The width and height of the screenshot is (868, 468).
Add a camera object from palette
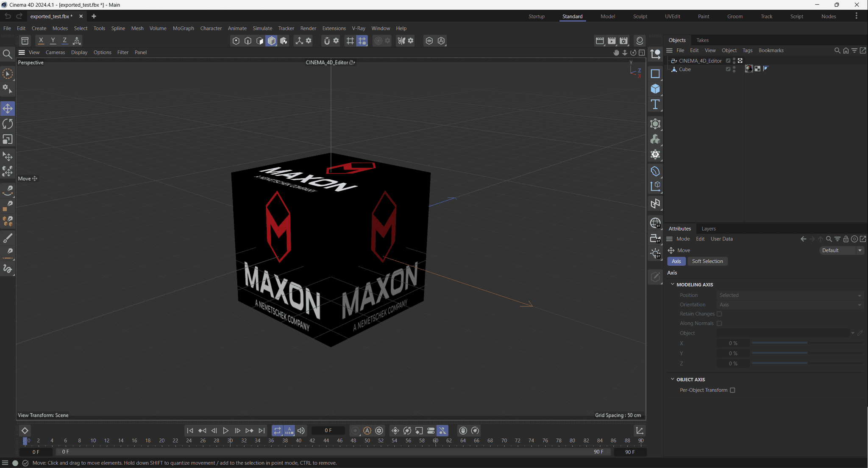click(x=655, y=238)
